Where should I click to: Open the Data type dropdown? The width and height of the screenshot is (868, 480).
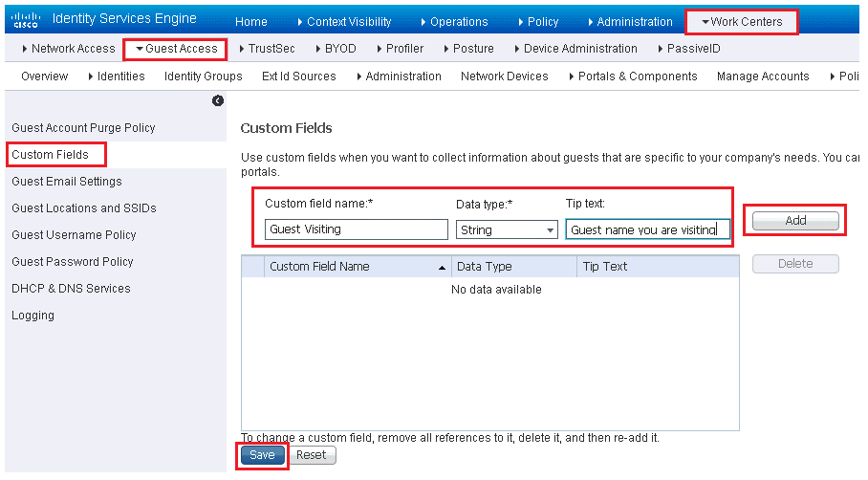pos(507,229)
